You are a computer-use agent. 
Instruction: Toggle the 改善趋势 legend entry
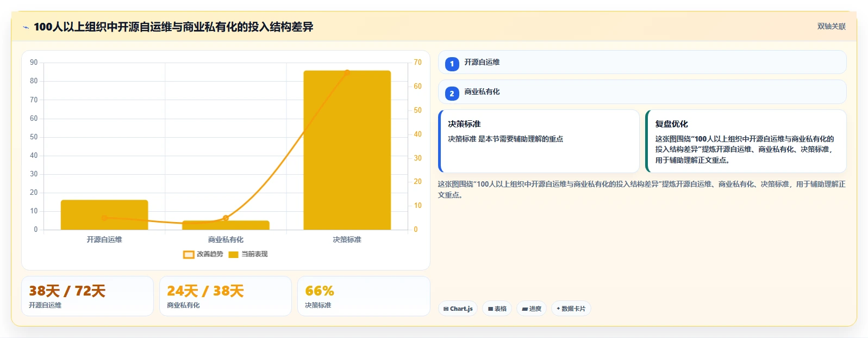(203, 254)
